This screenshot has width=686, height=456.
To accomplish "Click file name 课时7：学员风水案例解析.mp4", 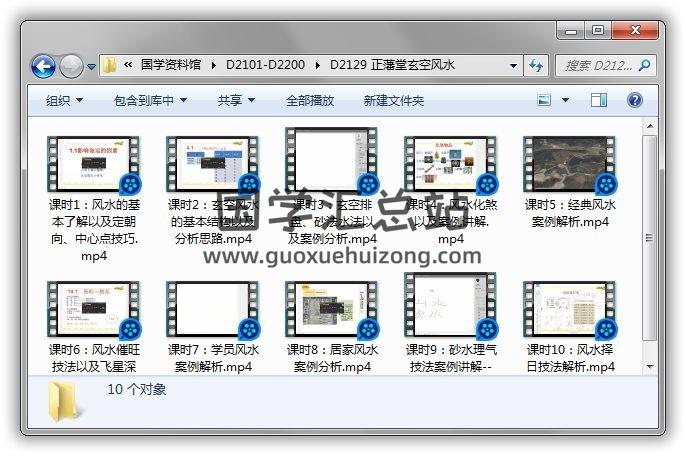I will pos(213,358).
